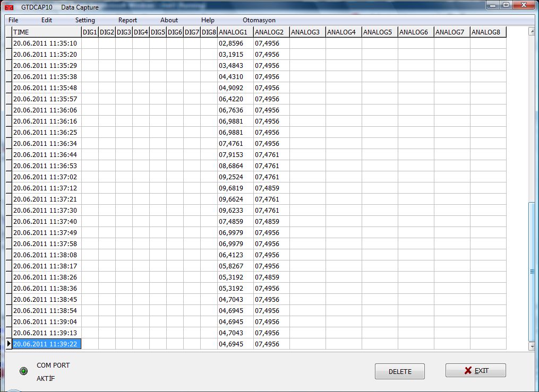Click the GTDCAP10 application icon in title bar
The height and width of the screenshot is (392, 539).
point(9,7)
